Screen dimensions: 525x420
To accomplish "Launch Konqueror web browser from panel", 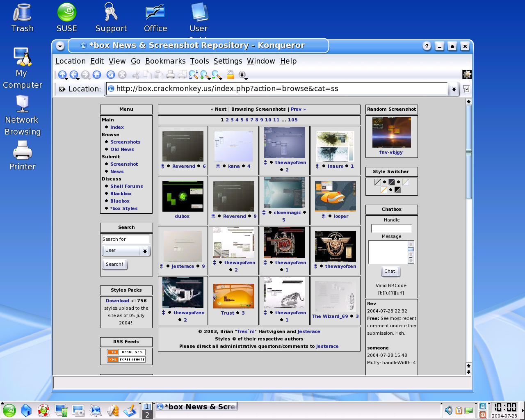I will click(x=96, y=410).
